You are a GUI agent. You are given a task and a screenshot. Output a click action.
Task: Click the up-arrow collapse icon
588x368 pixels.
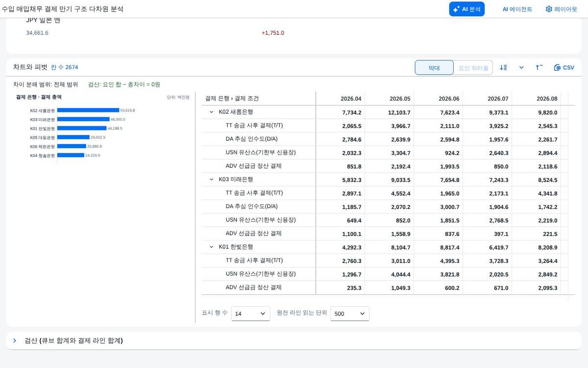(x=539, y=68)
